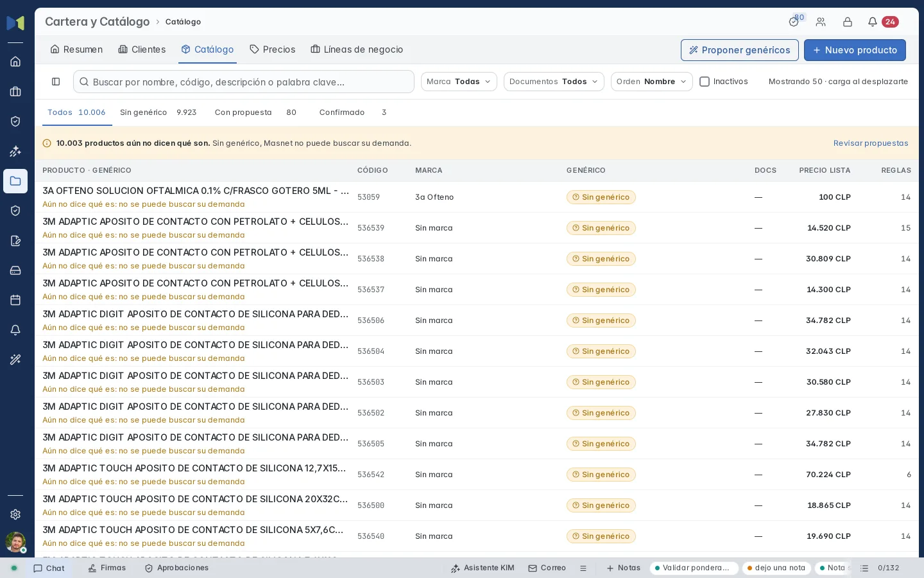
Task: Open Firmas in the bottom bar
Action: point(107,568)
